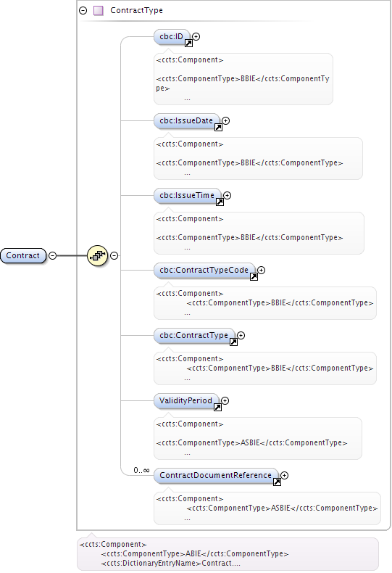Viewport: 392px width, 573px height.
Task: Select the ValidityPeriod element node
Action: (186, 401)
